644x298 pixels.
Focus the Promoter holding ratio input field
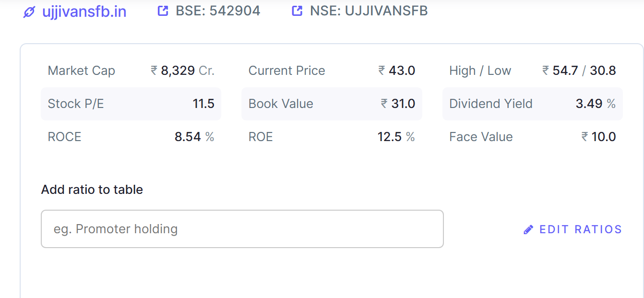242,229
